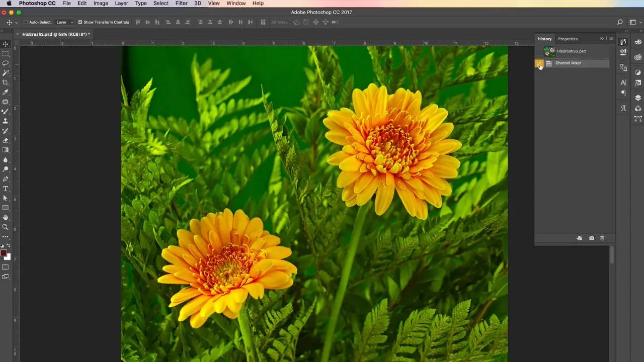Switch to the Properties tab

(568, 39)
